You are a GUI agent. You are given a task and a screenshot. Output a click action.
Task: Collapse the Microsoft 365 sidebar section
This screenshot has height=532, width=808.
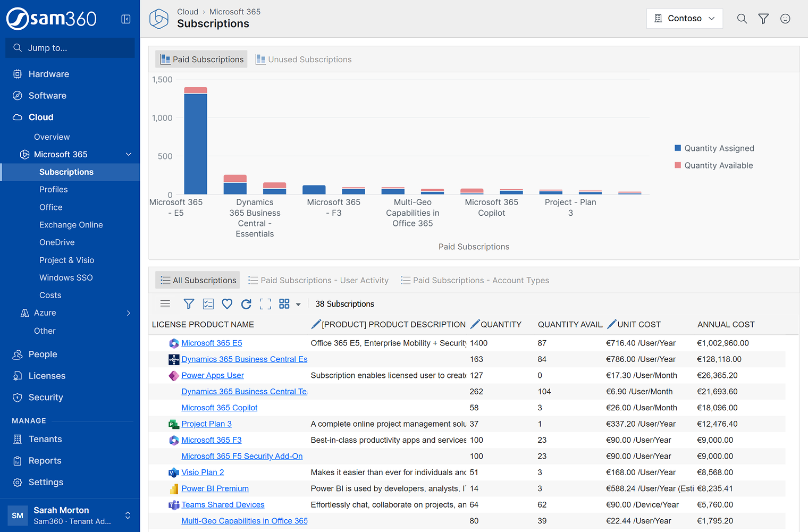tap(128, 154)
